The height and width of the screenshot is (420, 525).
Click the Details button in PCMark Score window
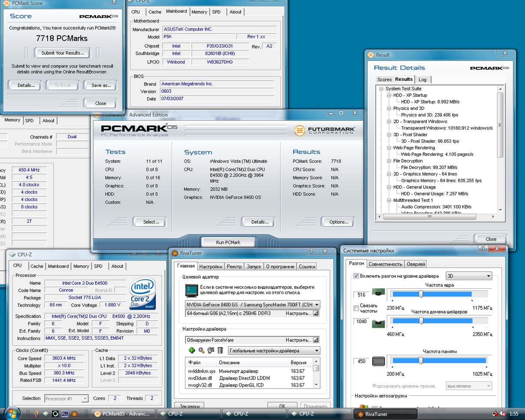coord(26,86)
